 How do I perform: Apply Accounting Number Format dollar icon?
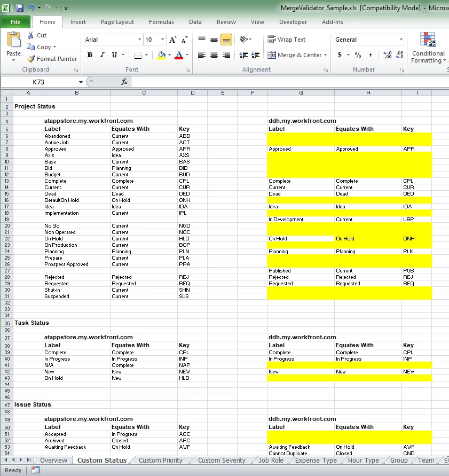pos(340,55)
